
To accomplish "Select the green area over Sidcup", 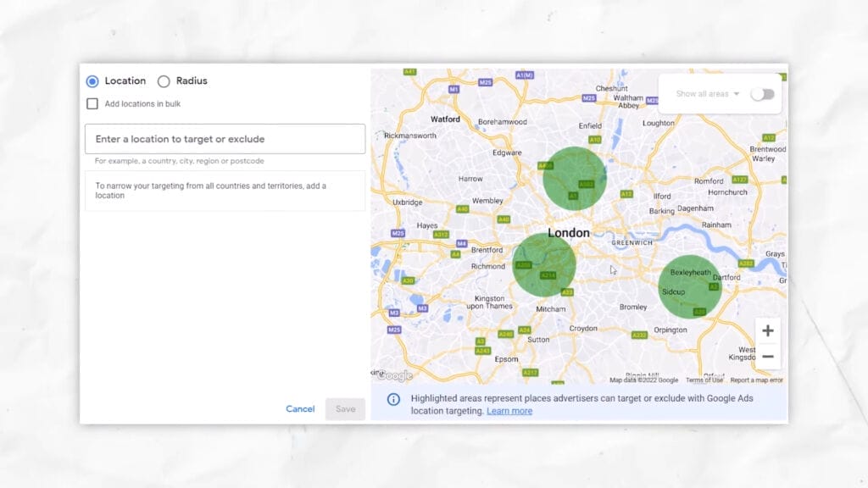I will click(691, 287).
